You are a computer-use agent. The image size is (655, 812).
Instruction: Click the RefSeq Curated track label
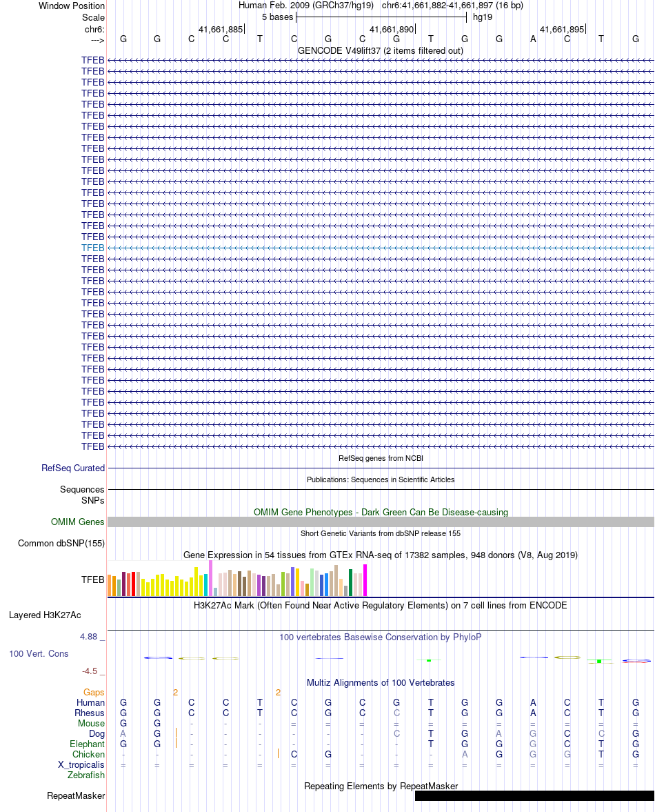[x=73, y=468]
